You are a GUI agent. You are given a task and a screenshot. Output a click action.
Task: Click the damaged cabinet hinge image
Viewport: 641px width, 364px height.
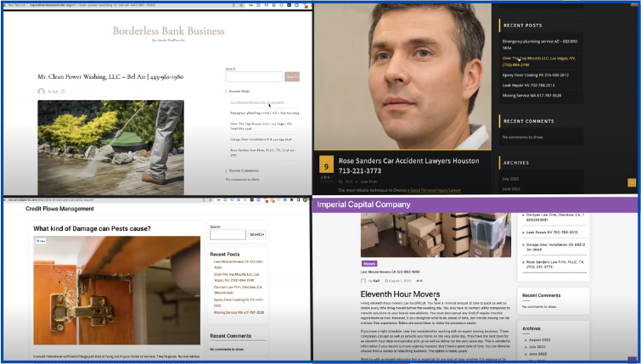117,290
